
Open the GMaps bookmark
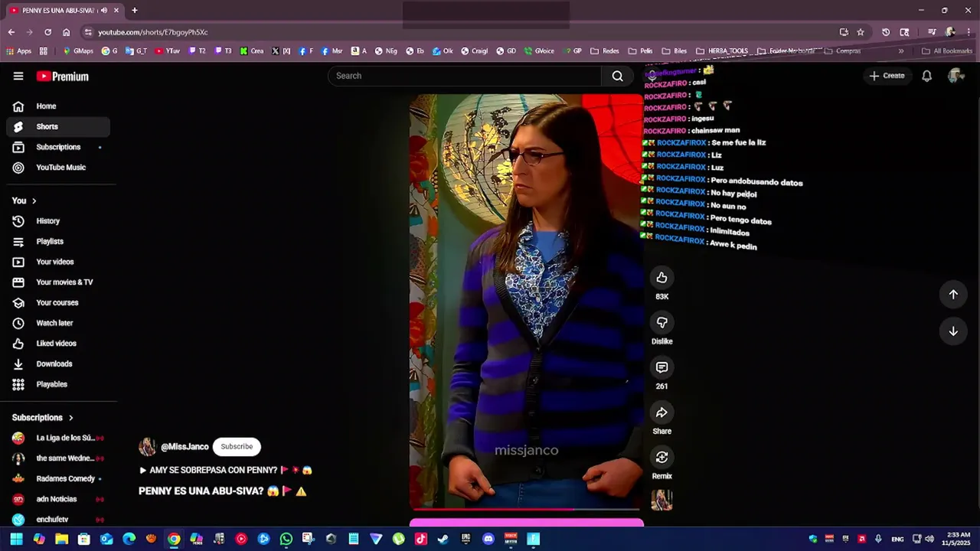tap(78, 51)
